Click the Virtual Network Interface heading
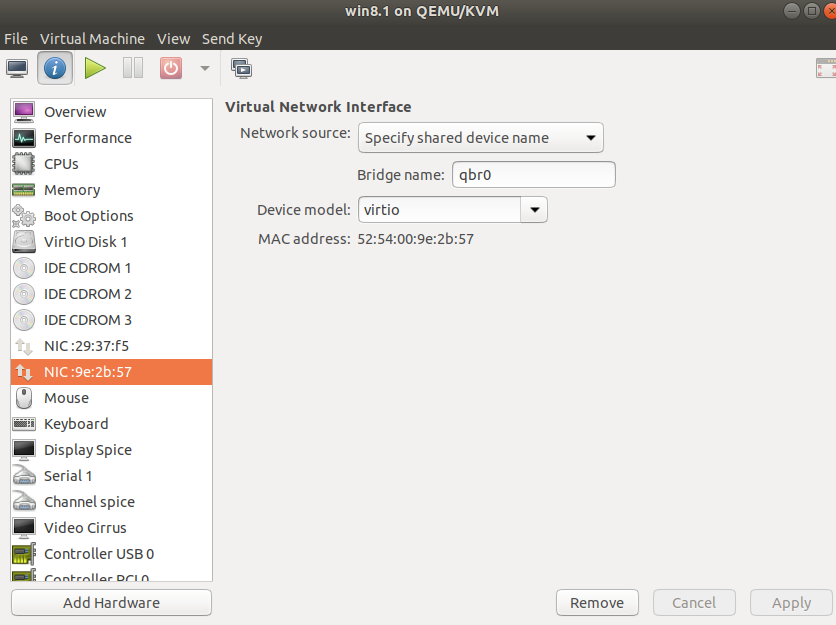 [318, 107]
